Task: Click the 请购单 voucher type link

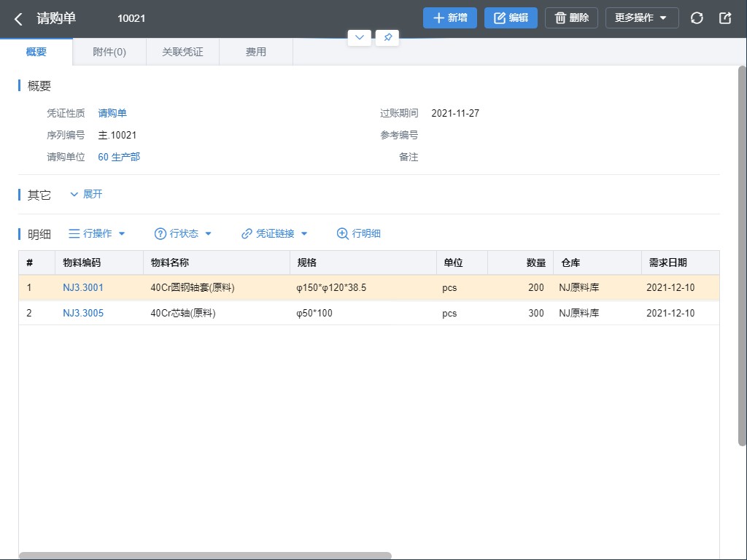Action: tap(112, 113)
